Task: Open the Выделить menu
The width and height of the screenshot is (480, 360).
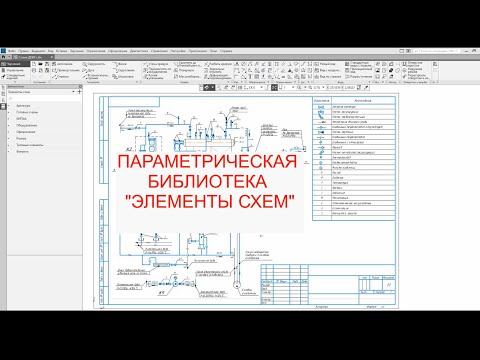Action: pos(38,51)
